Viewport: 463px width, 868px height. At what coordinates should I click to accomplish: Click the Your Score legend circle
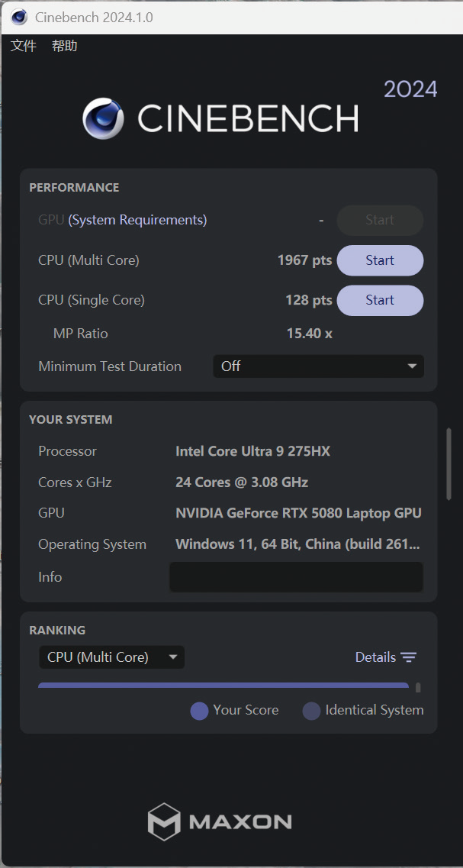tap(199, 711)
